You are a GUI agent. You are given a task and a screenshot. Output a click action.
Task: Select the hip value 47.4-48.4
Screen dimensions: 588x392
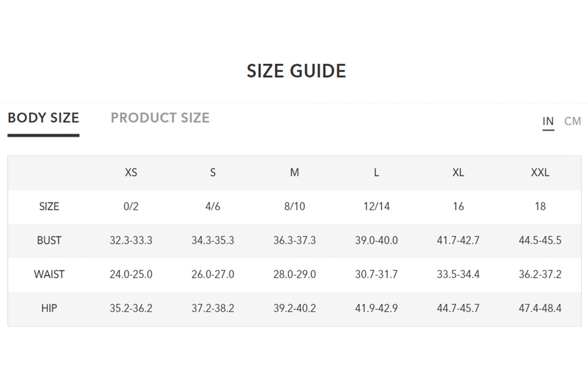pos(540,308)
